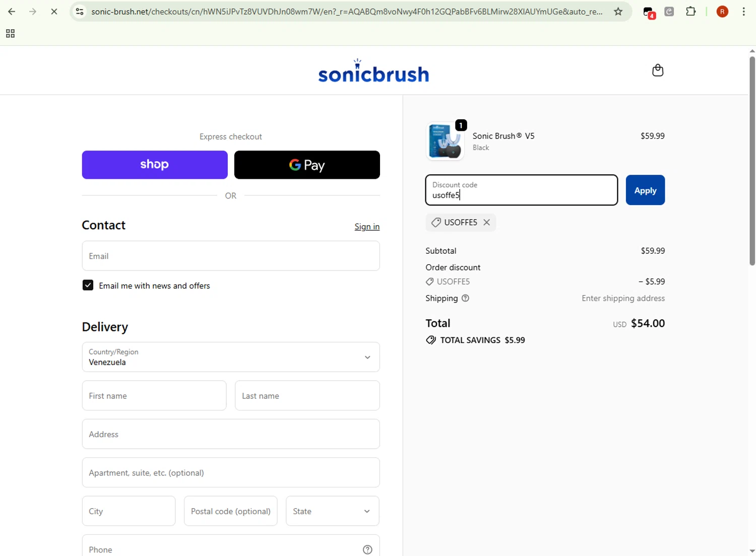This screenshot has height=556, width=756.
Task: Open extension with red badge 4
Action: [x=649, y=12]
